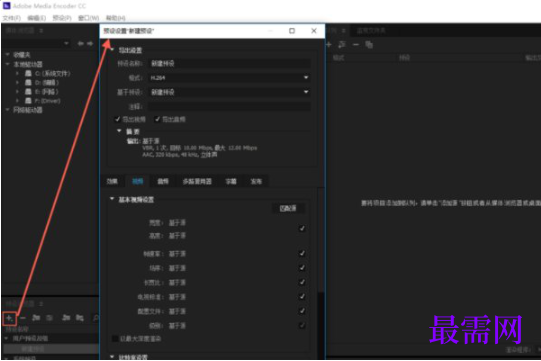The width and height of the screenshot is (541, 361).
Task: Click the import presets icon in preset browser
Action: click(x=66, y=318)
